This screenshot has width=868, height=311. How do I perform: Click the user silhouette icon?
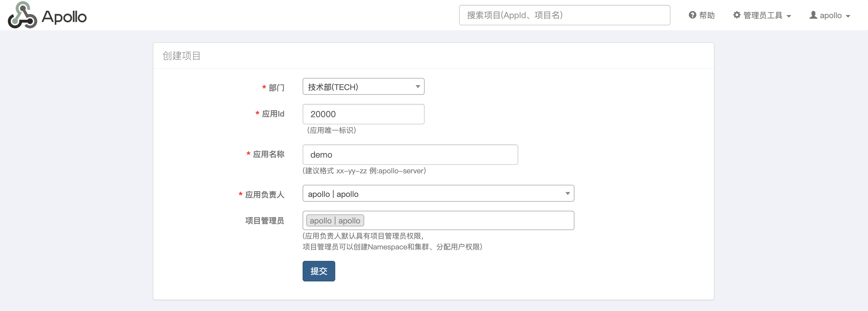[x=813, y=15]
